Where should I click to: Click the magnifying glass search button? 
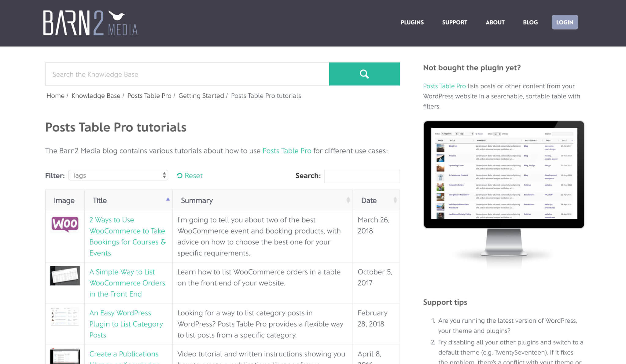(x=364, y=74)
